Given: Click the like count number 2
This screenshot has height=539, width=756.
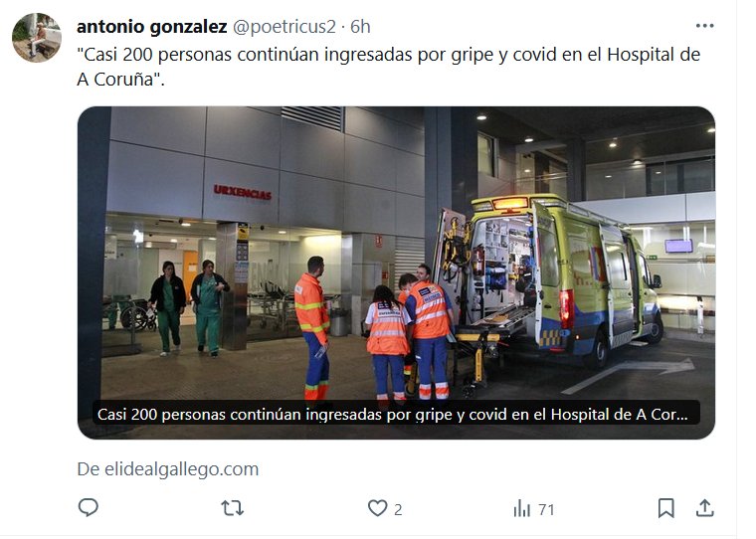Looking at the screenshot, I should pyautogui.click(x=398, y=509).
